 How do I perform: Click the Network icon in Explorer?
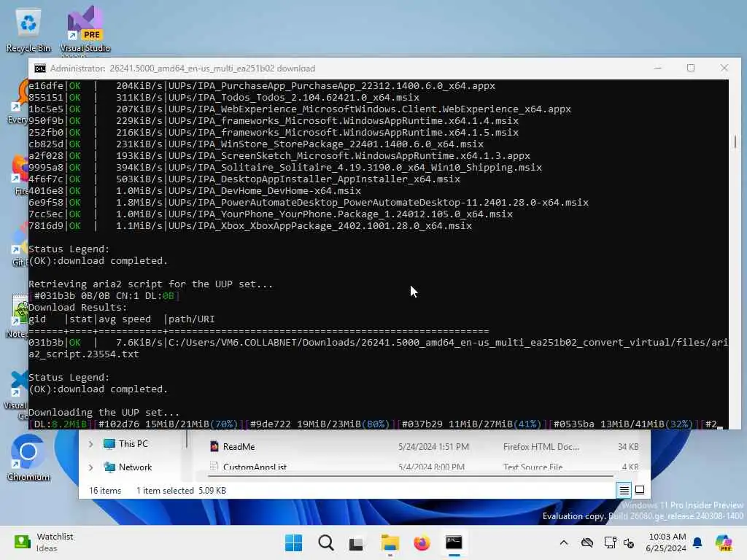click(109, 467)
